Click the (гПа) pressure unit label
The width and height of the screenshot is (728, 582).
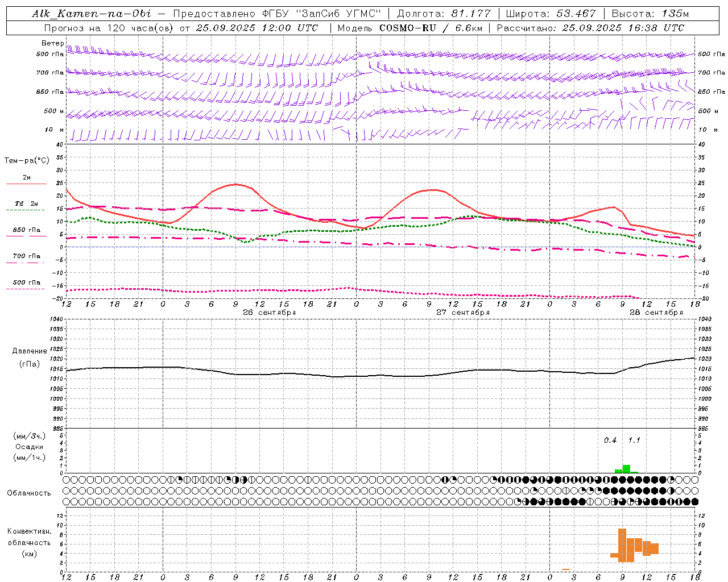(30, 364)
